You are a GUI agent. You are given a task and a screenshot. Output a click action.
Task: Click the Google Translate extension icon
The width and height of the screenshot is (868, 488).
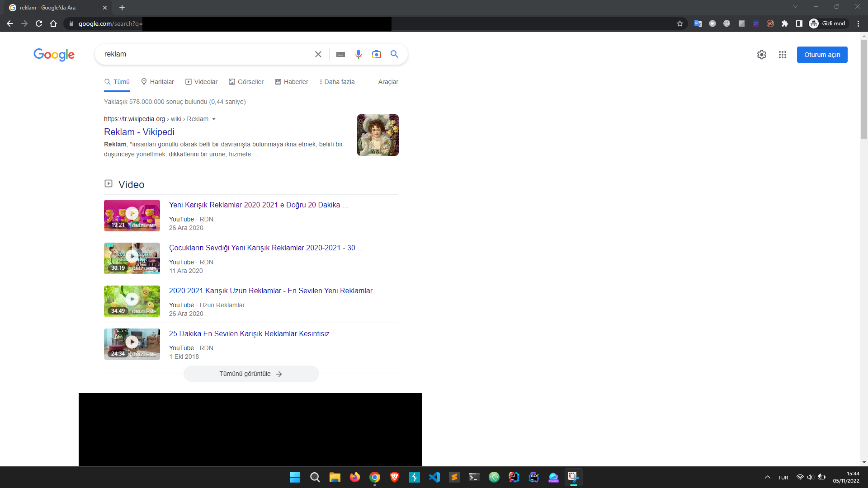coord(698,23)
